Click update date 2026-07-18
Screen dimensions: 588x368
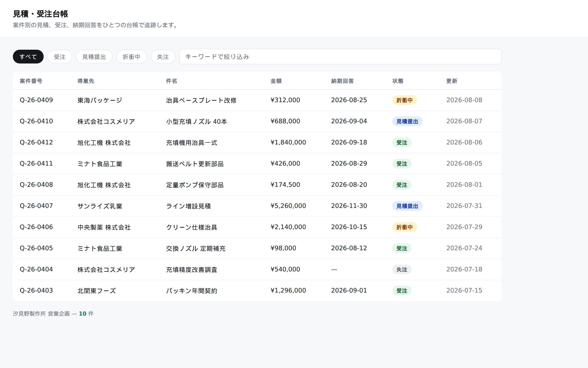tap(464, 269)
